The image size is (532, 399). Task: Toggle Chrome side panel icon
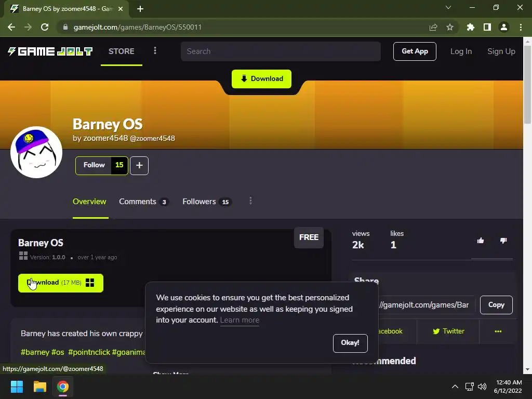(487, 27)
